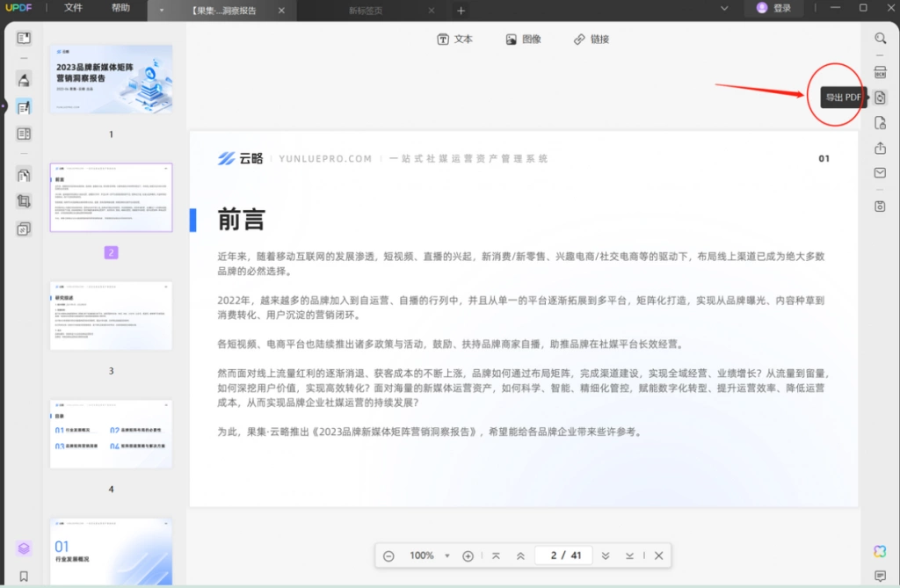Select the Edit PDF tool in sidebar
The height and width of the screenshot is (588, 900).
coord(24,107)
